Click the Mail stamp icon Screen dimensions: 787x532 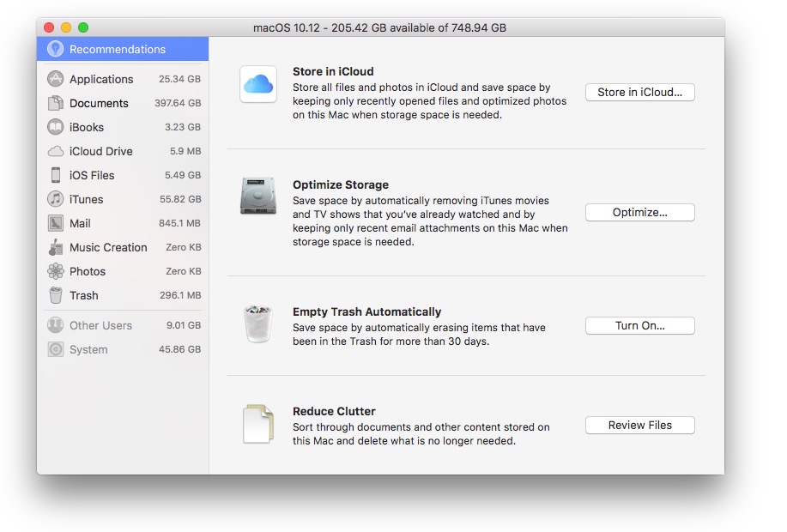[x=56, y=223]
